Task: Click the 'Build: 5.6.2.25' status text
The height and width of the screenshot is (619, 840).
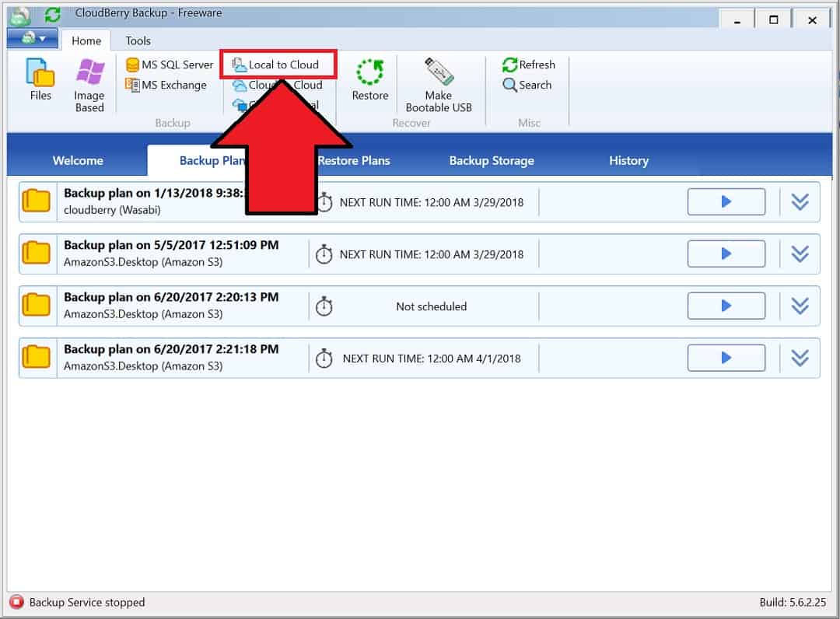Action: 793,603
